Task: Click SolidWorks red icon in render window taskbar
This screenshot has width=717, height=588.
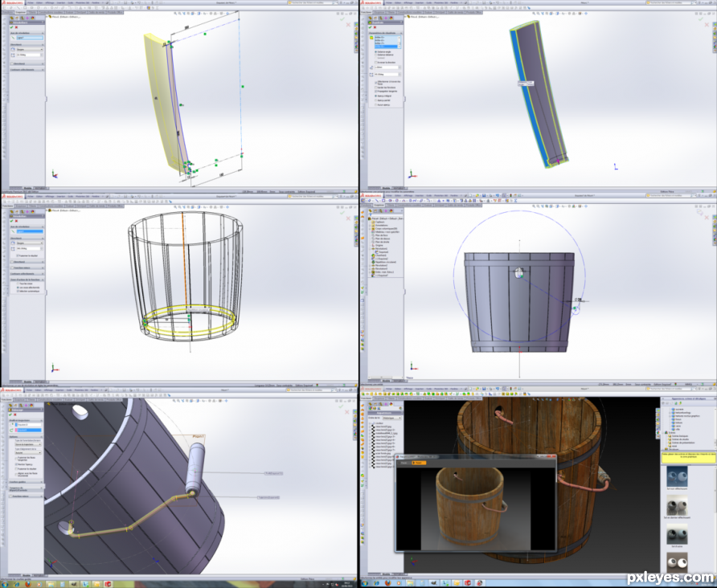Action: [x=468, y=583]
